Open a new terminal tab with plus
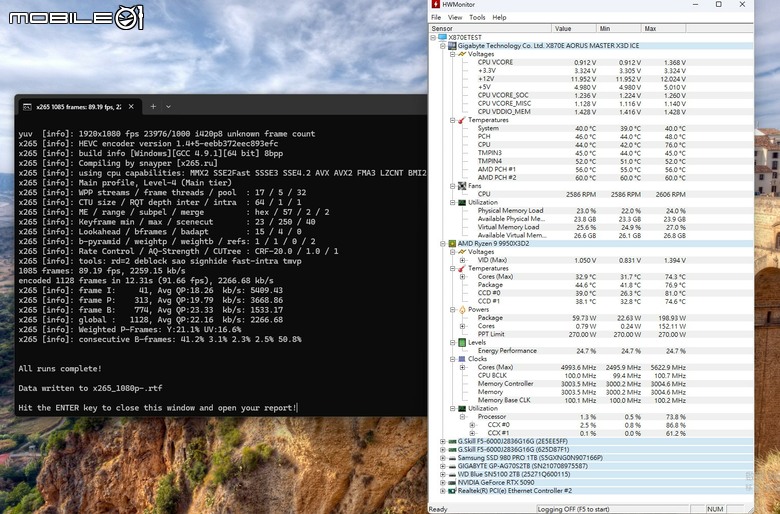The image size is (780, 514). (x=153, y=106)
